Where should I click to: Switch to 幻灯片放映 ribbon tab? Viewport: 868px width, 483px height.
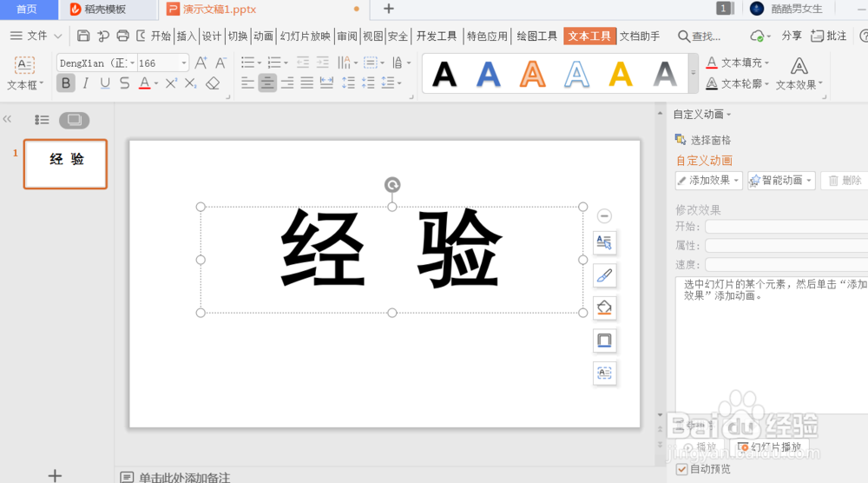[x=305, y=36]
